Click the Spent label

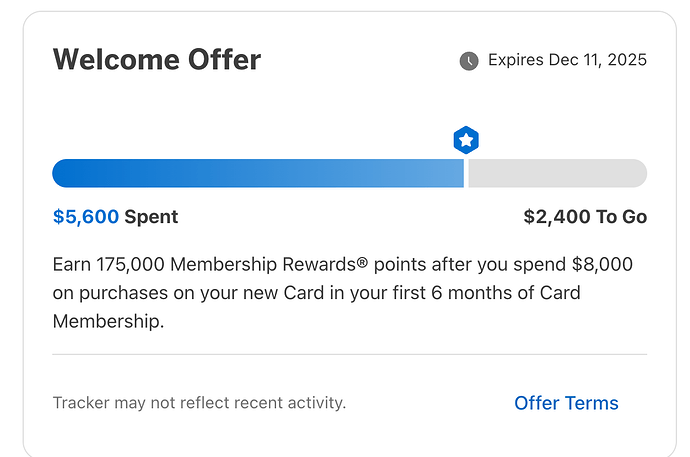151,217
